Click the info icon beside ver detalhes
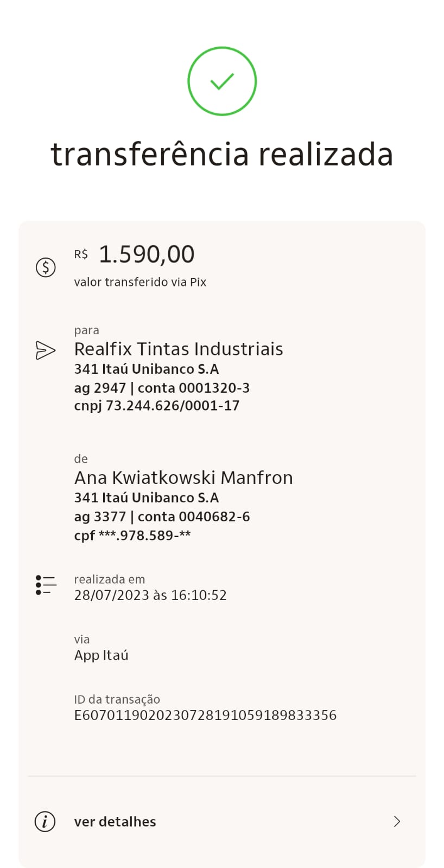Screen dimensions: 444x868 coord(45,821)
